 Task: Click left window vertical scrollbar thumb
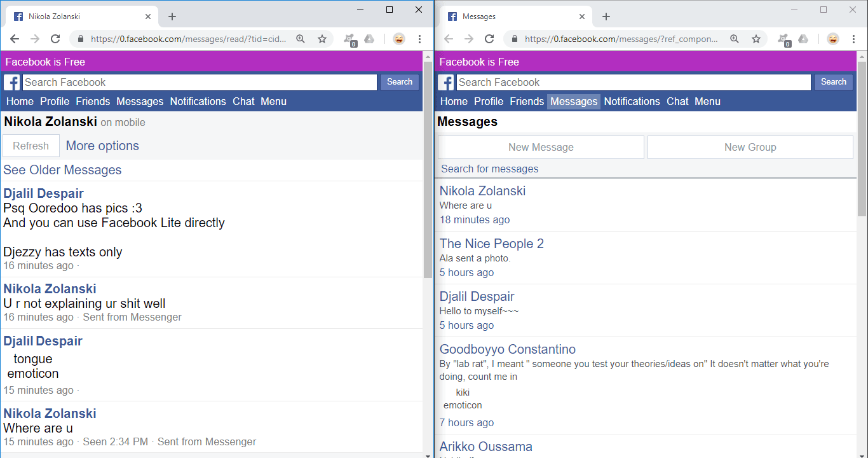click(x=428, y=169)
